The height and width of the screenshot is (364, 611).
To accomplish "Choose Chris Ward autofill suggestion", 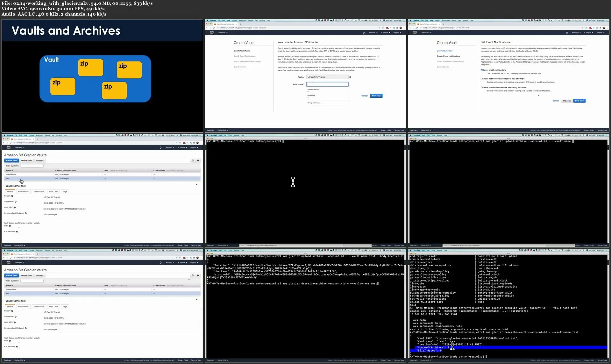I will point(327,96).
